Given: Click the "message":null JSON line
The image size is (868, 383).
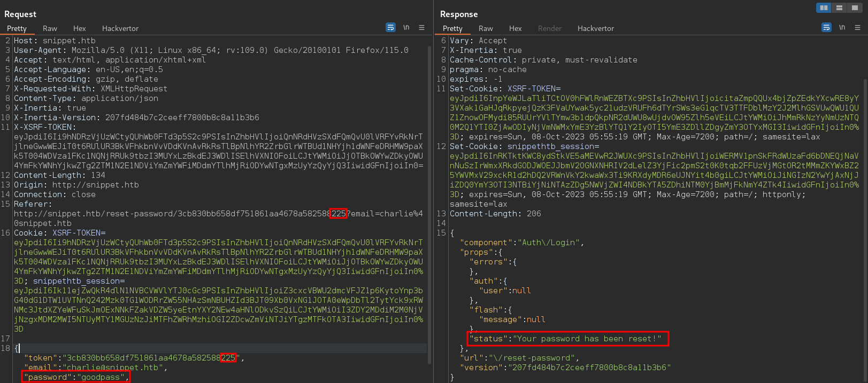Looking at the screenshot, I should [x=512, y=319].
